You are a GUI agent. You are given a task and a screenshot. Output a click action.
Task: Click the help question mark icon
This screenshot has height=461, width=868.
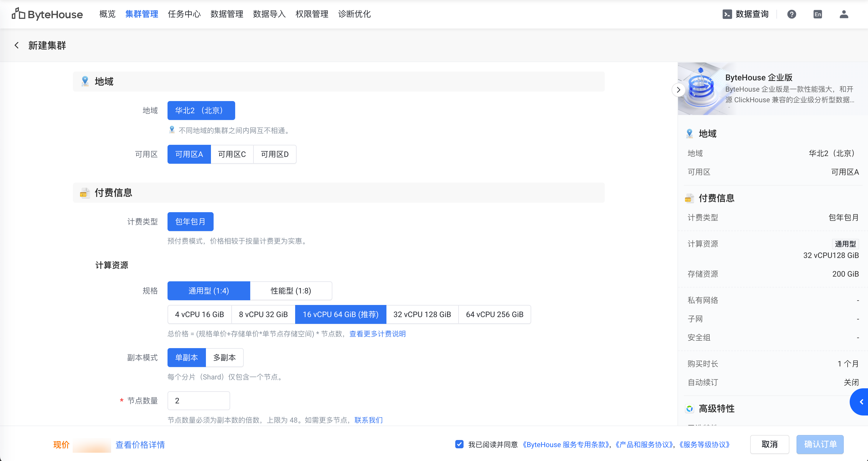(791, 14)
